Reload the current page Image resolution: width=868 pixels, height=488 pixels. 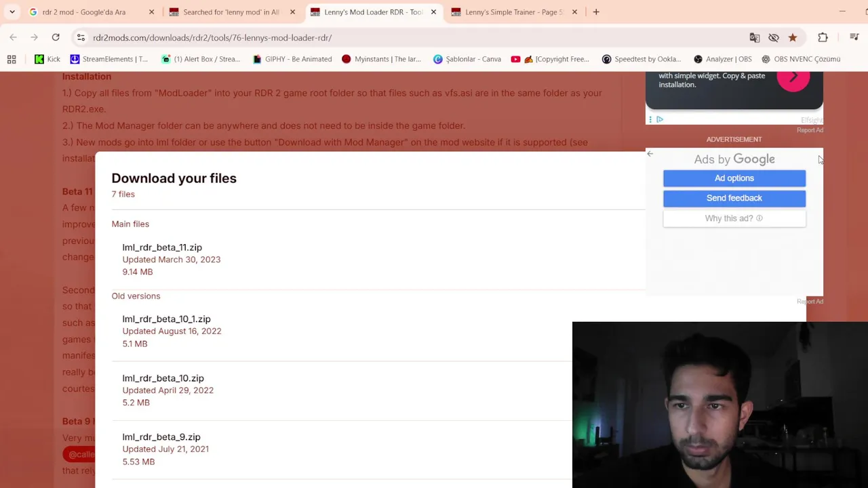coord(56,37)
